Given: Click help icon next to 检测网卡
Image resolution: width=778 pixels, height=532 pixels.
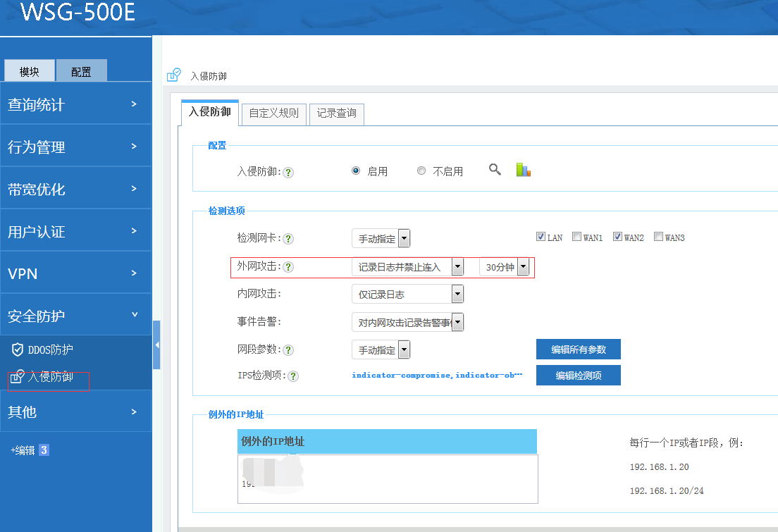Looking at the screenshot, I should pos(288,239).
